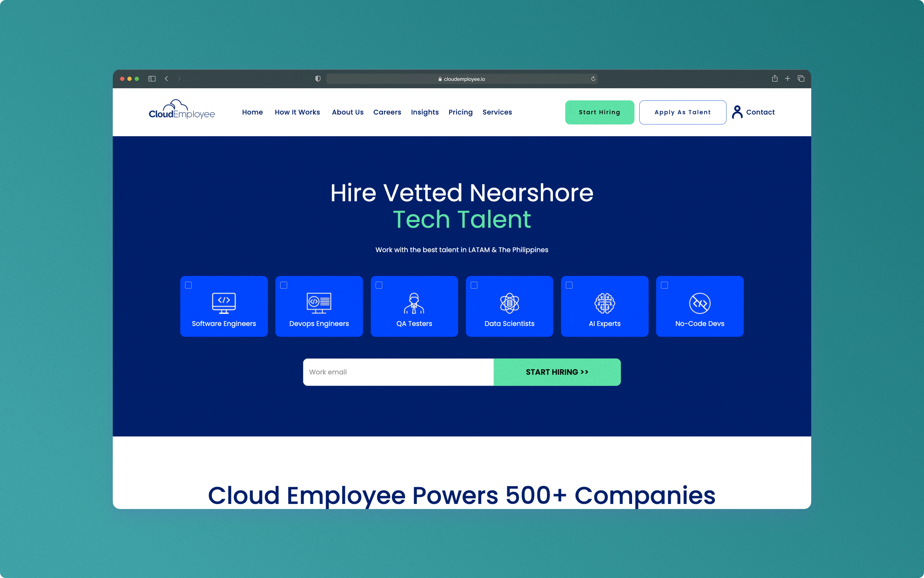The height and width of the screenshot is (578, 924).
Task: Click the lock icon in address bar
Action: click(440, 79)
